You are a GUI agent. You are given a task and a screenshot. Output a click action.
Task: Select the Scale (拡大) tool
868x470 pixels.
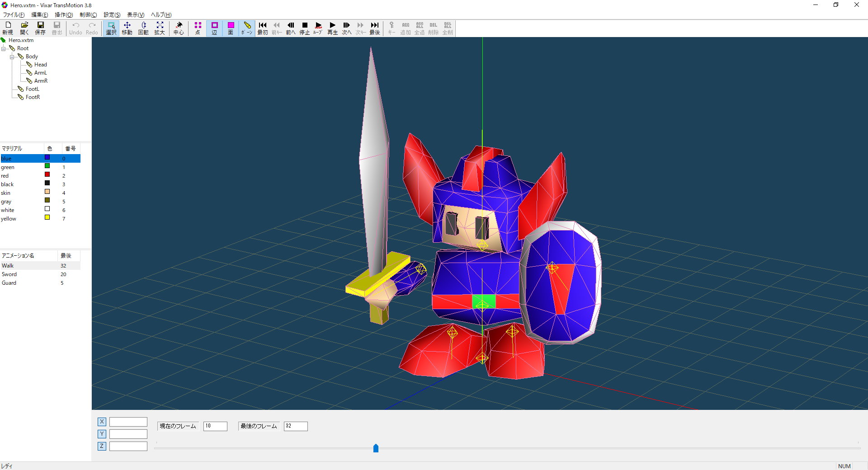pos(160,28)
